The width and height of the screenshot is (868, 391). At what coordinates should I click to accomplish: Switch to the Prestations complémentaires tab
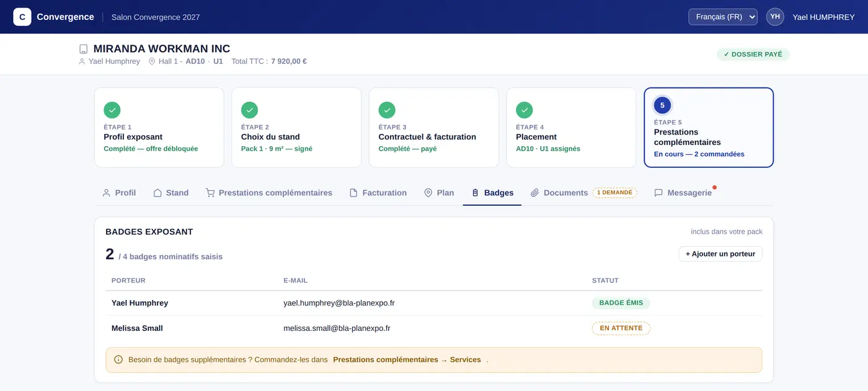point(269,193)
